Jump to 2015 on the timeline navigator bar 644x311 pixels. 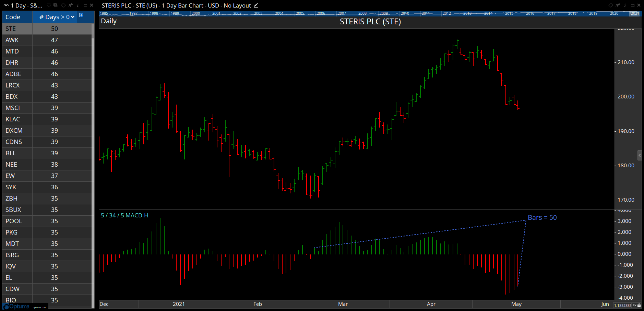click(509, 13)
